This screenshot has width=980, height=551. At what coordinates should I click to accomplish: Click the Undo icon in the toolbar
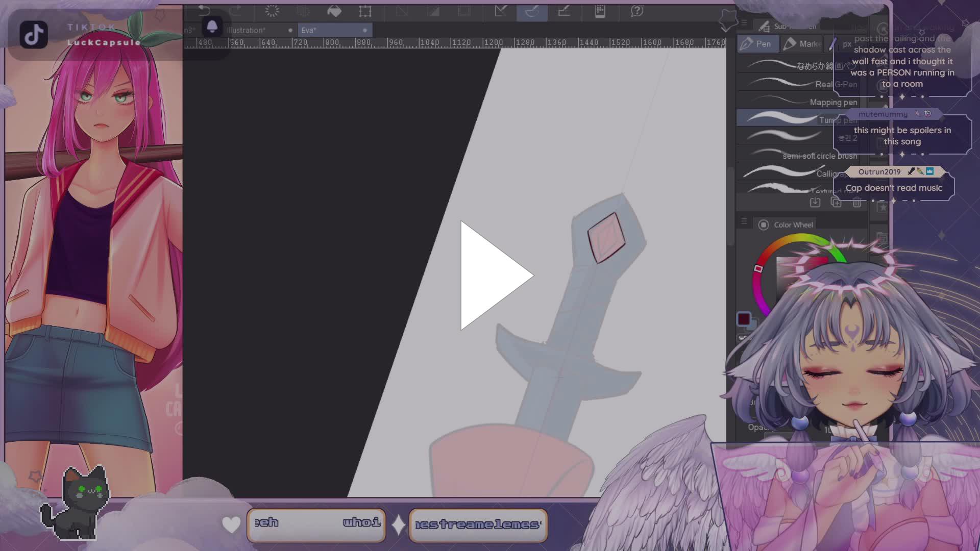[x=205, y=10]
